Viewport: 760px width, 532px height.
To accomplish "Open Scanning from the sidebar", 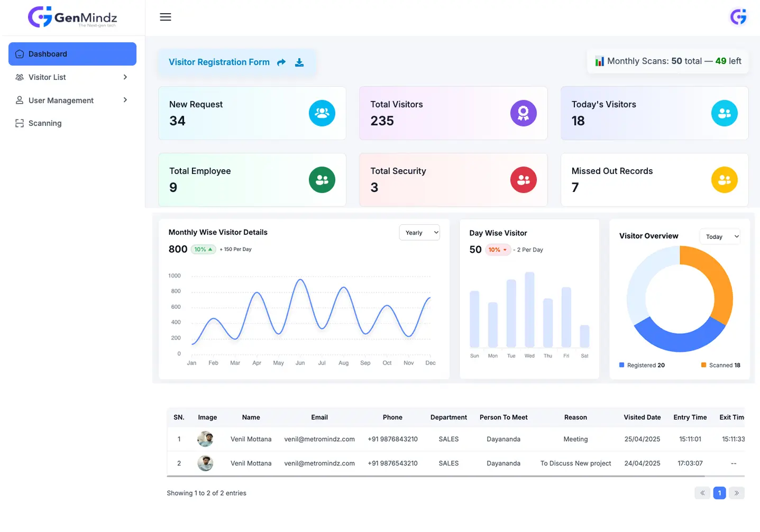I will click(x=45, y=123).
